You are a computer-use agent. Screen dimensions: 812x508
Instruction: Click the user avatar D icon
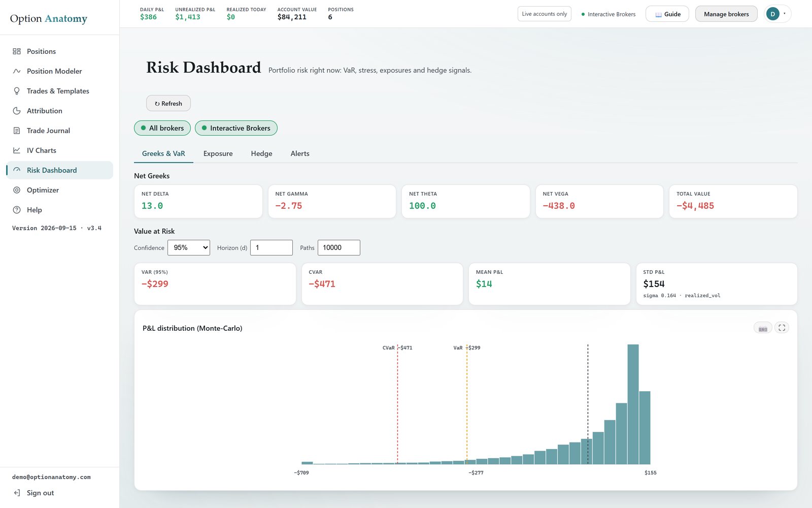(x=772, y=14)
